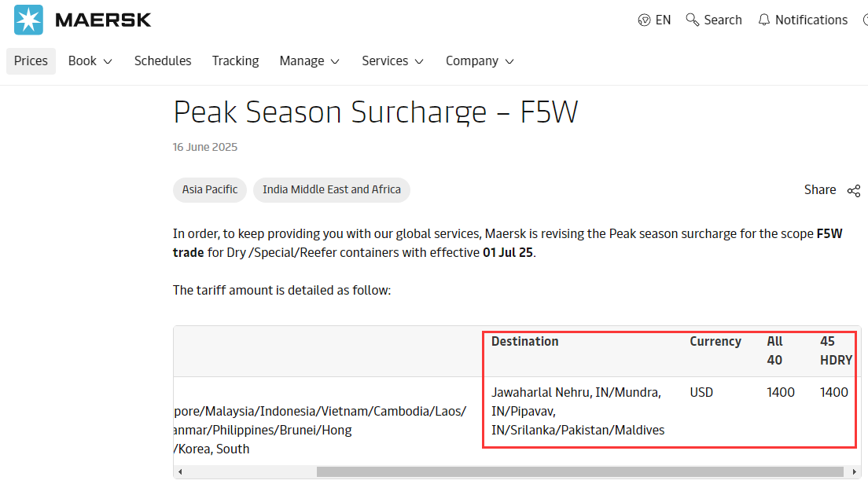Open the Tracking navigation item
The width and height of the screenshot is (868, 495).
235,61
